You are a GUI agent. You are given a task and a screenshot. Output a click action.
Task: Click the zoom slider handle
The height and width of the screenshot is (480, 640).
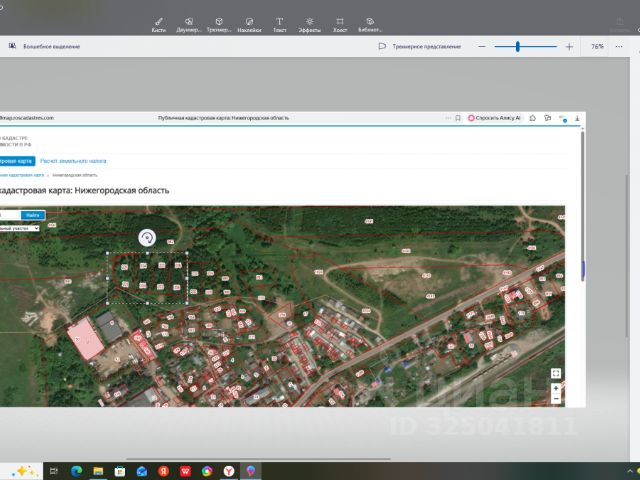coord(518,46)
